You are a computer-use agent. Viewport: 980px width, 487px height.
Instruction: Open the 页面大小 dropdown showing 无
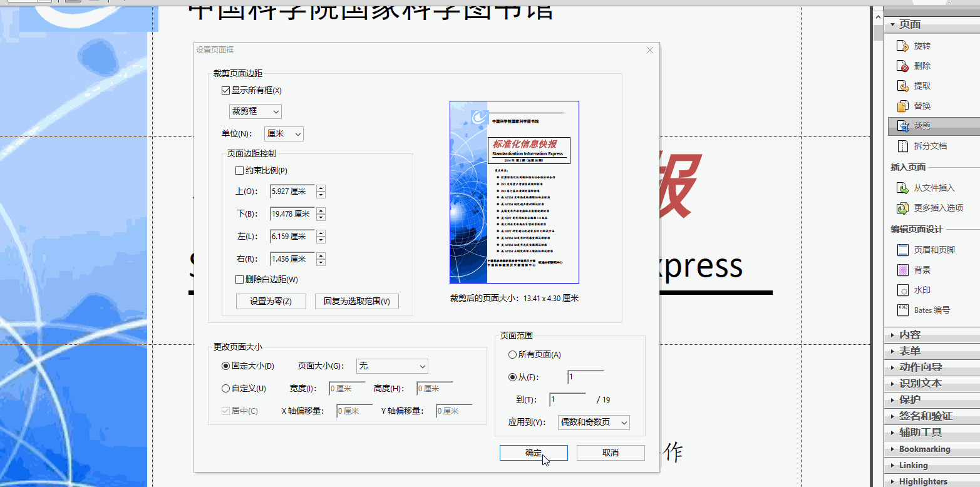pos(392,366)
